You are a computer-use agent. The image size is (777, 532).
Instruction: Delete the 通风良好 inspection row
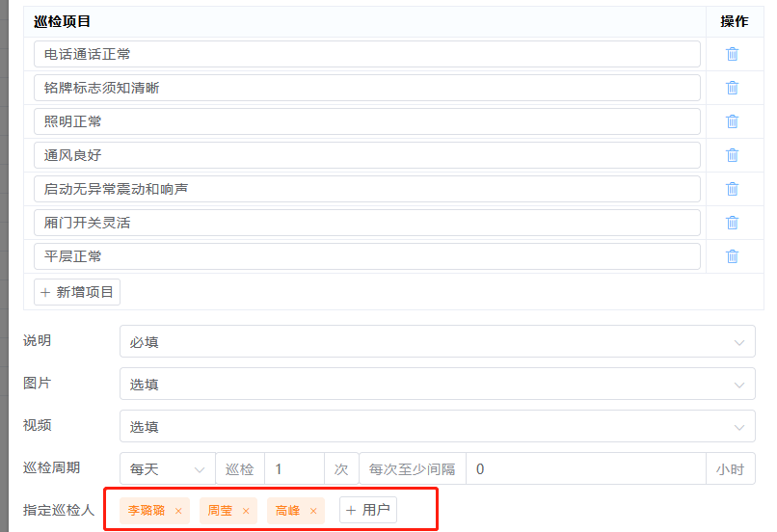click(732, 155)
